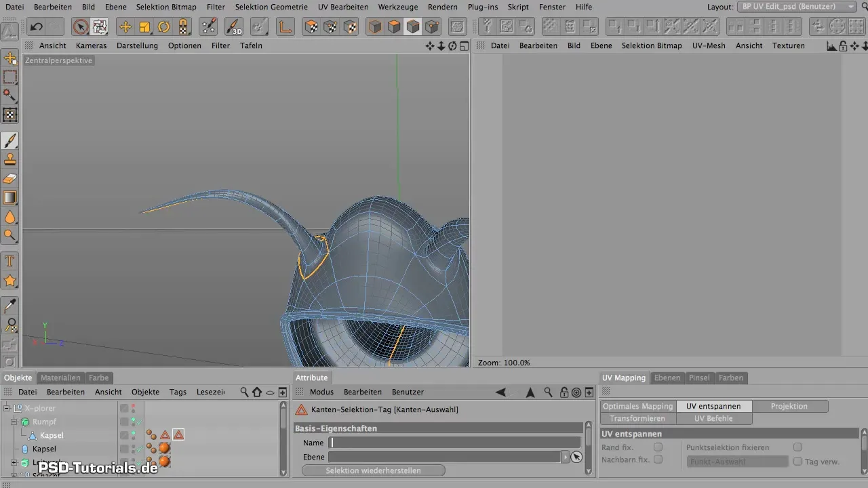Click the Punkt-Auswahl field
Image resolution: width=868 pixels, height=488 pixels.
(737, 462)
